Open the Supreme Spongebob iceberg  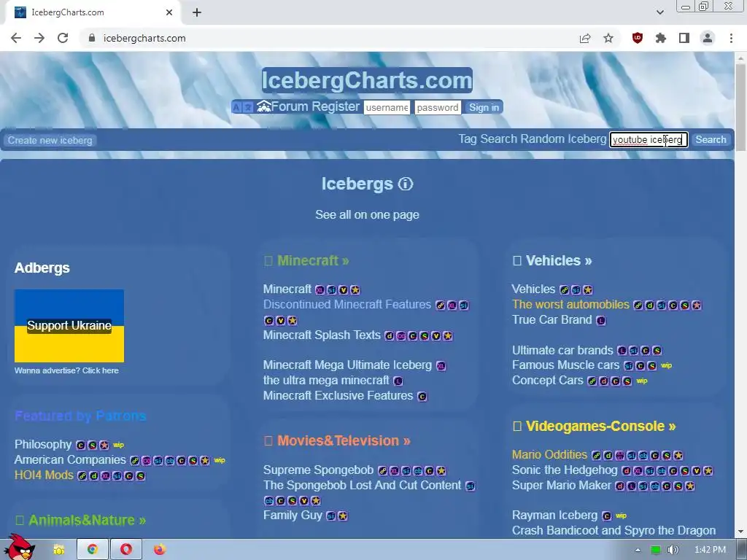pos(318,470)
